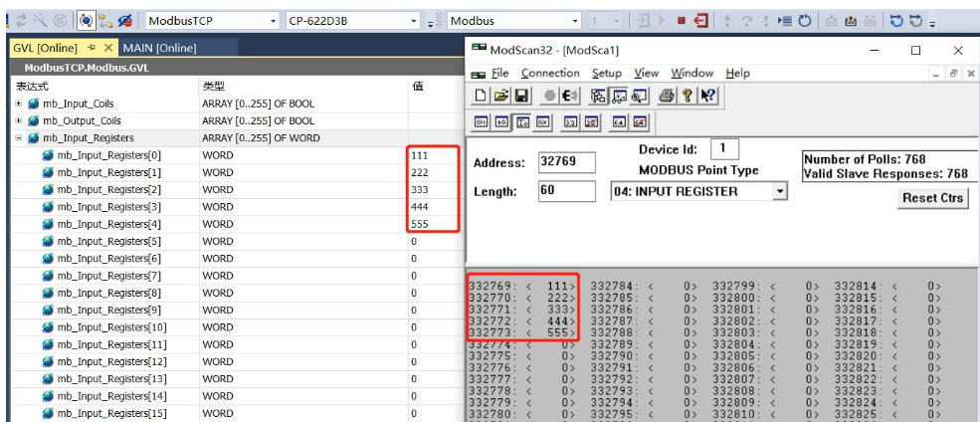Activate context help arrow-question icon
The height and width of the screenshot is (422, 980).
click(x=708, y=96)
